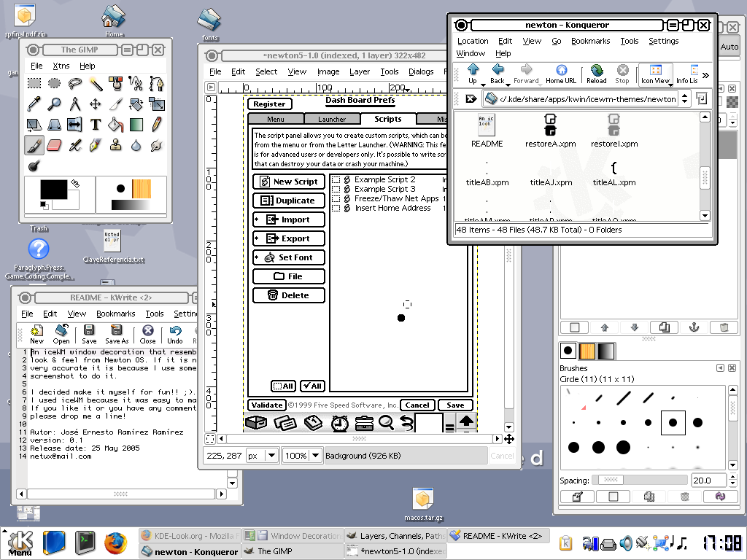This screenshot has width=747, height=560.
Task: Select the Color Picker eyedropper tool
Action: pos(34,104)
